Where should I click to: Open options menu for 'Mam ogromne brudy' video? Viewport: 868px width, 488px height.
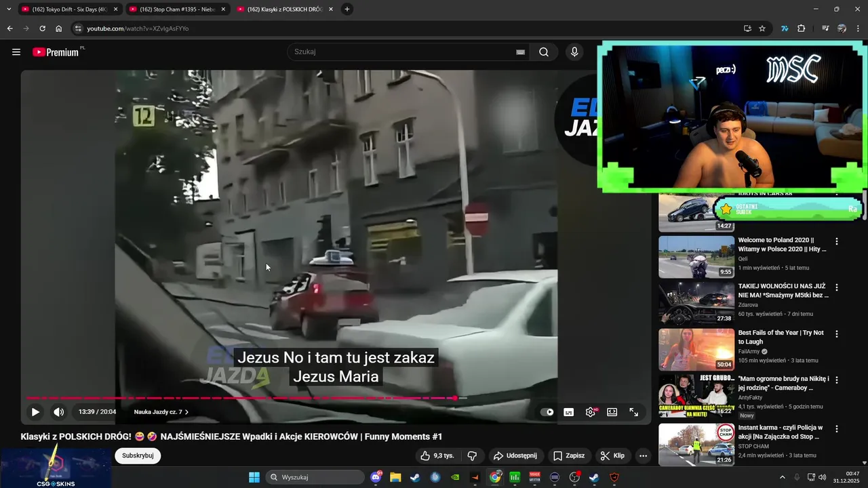pyautogui.click(x=837, y=380)
